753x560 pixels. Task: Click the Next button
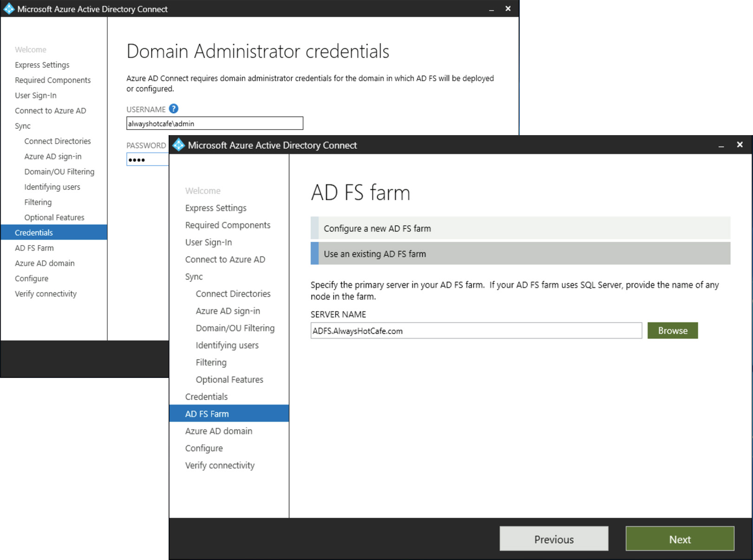(680, 539)
